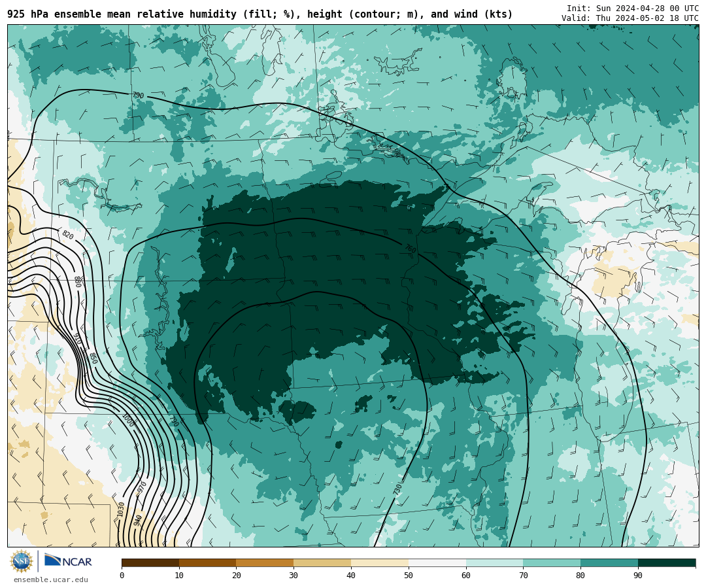Click the colorbar tick label 0
This screenshot has width=706, height=588.
(122, 576)
